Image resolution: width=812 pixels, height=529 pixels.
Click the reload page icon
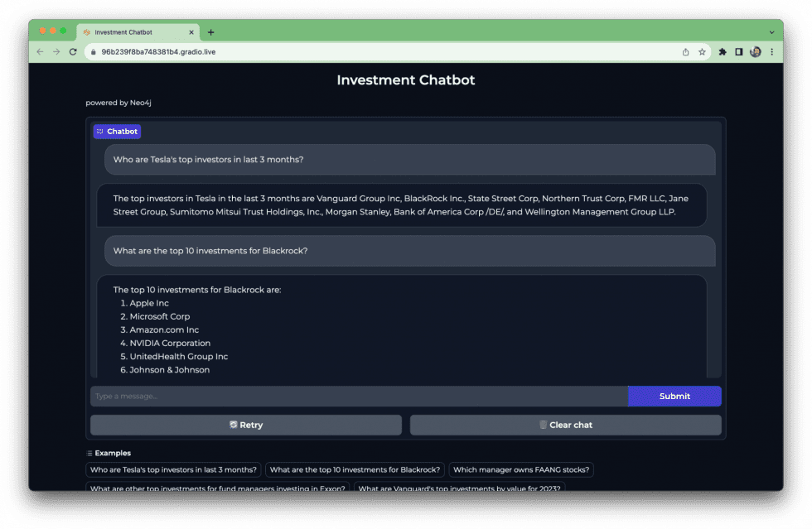pyautogui.click(x=73, y=51)
